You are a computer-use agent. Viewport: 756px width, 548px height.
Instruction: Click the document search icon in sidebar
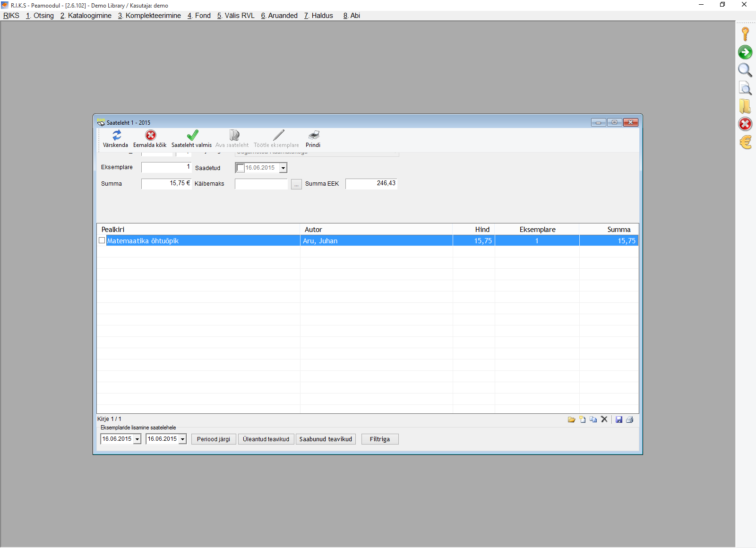coord(745,88)
